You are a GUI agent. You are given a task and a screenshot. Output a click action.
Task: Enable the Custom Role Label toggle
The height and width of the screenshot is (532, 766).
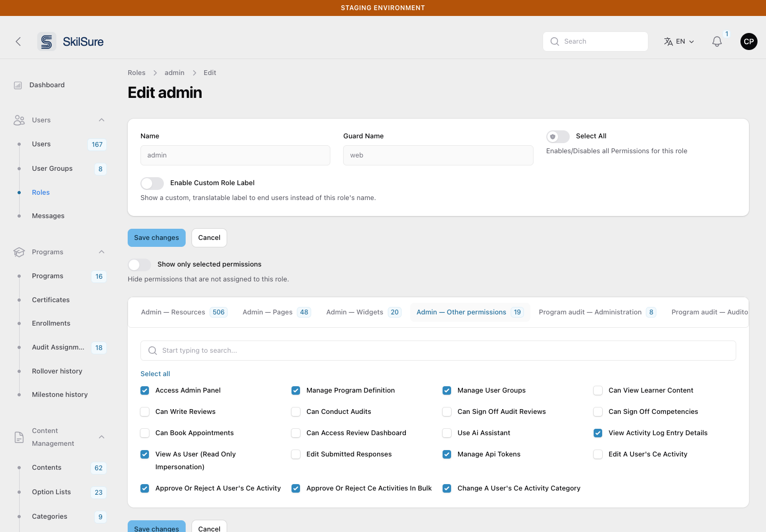click(152, 184)
